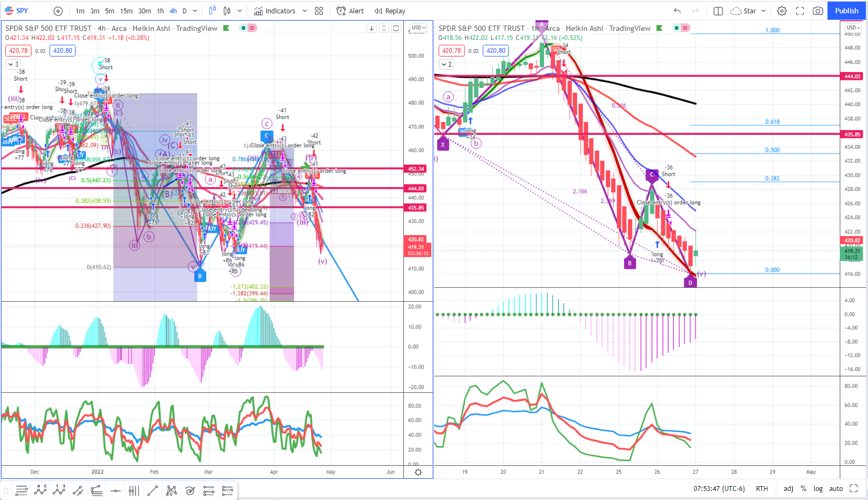Click the green flag on the 4h chart title
The width and height of the screenshot is (868, 500).
[226, 28]
